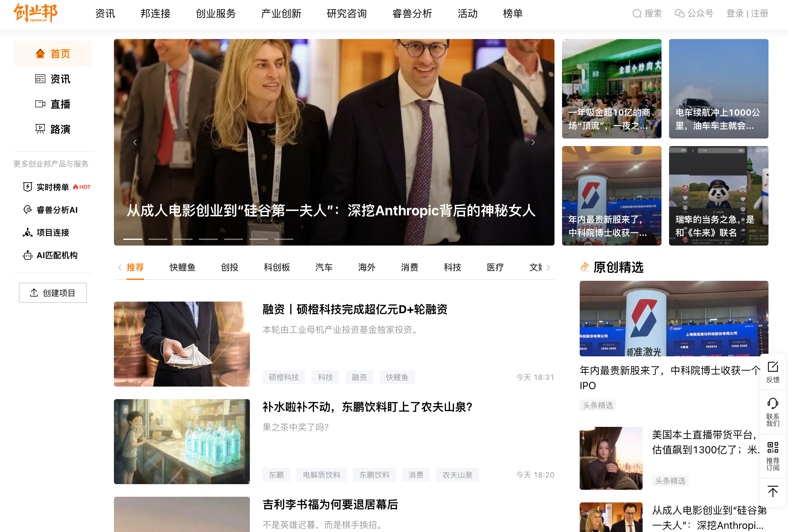788x532 pixels.
Task: Click the 创业邦 cyzone.cn logo
Action: [x=35, y=13]
